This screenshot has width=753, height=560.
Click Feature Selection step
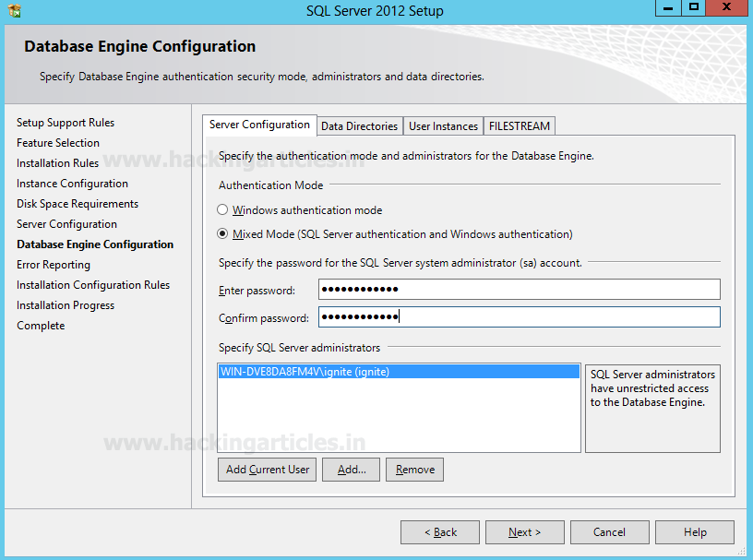click(x=58, y=143)
